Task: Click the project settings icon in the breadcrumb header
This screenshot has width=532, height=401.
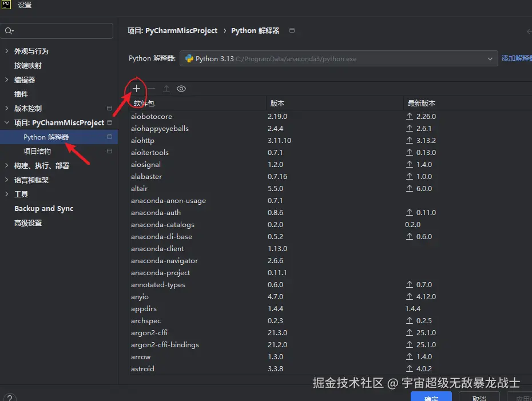Action: click(x=292, y=30)
